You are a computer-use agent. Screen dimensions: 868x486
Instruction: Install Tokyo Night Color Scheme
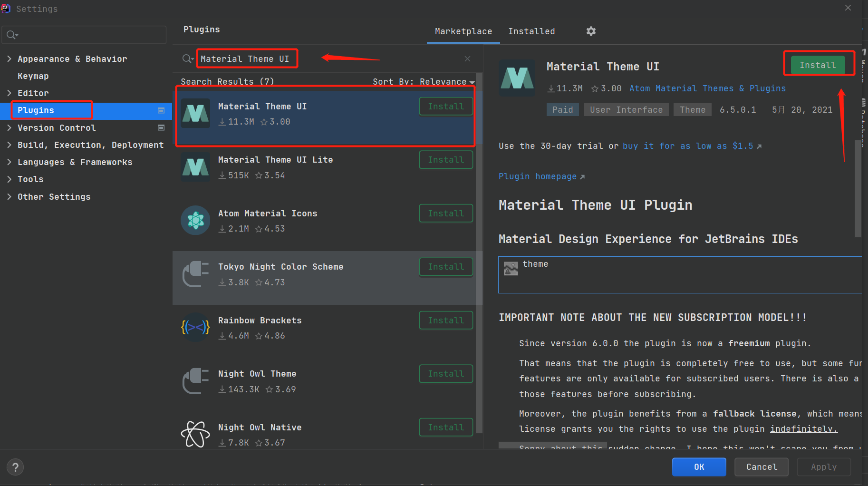(x=446, y=267)
